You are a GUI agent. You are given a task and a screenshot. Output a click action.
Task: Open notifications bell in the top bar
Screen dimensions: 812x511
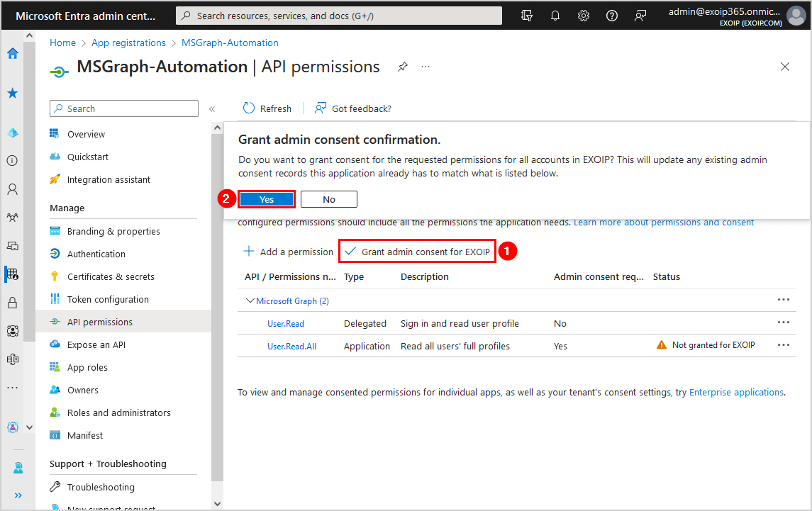coord(555,16)
